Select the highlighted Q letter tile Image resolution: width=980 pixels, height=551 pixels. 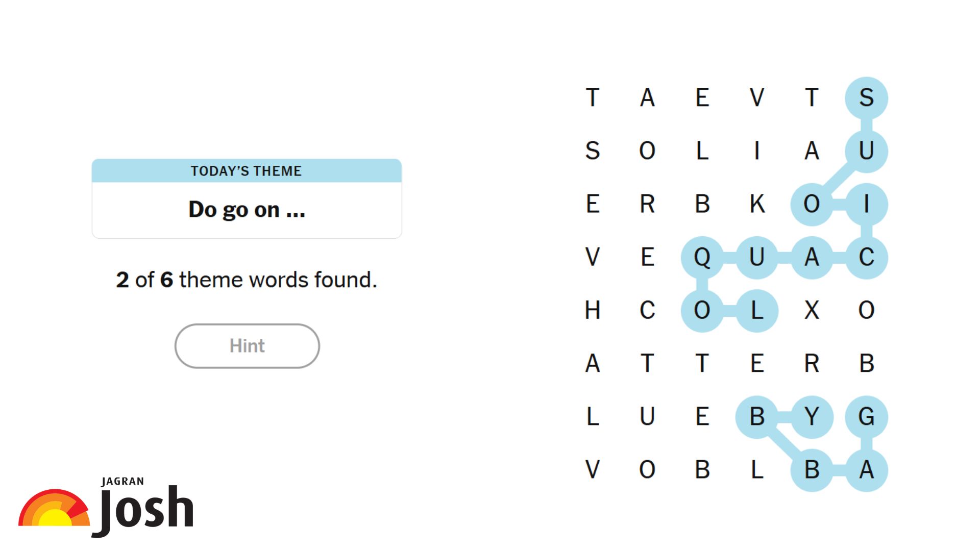702,257
